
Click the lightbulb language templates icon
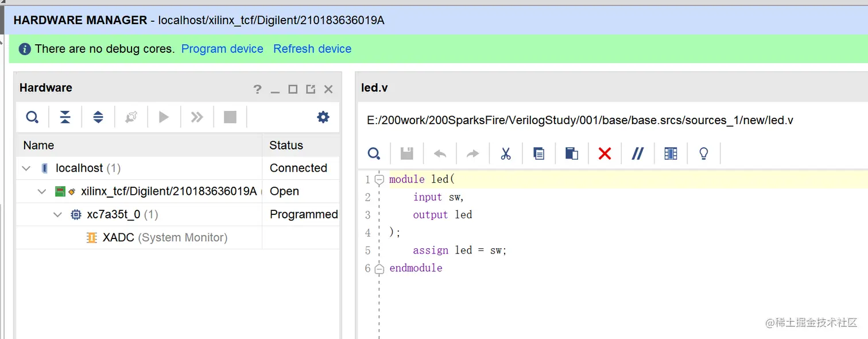[x=703, y=153]
